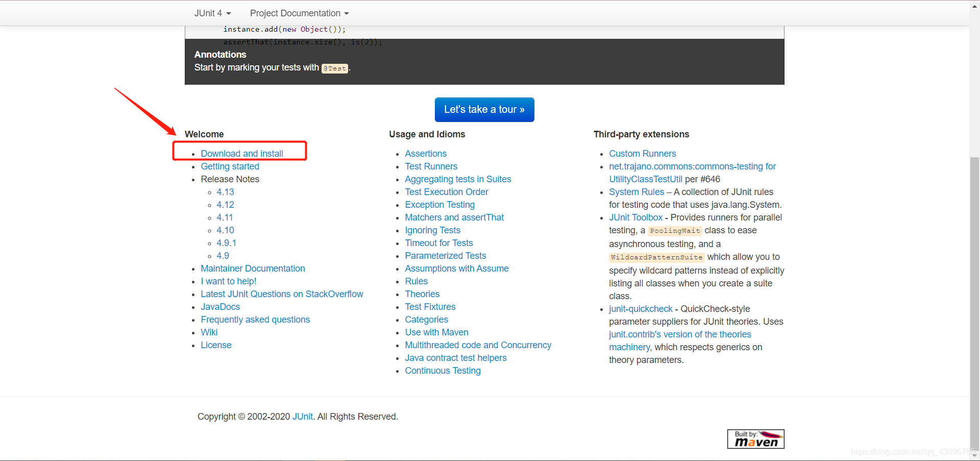Open the License link
Viewport: 980px width, 461px height.
pos(216,345)
